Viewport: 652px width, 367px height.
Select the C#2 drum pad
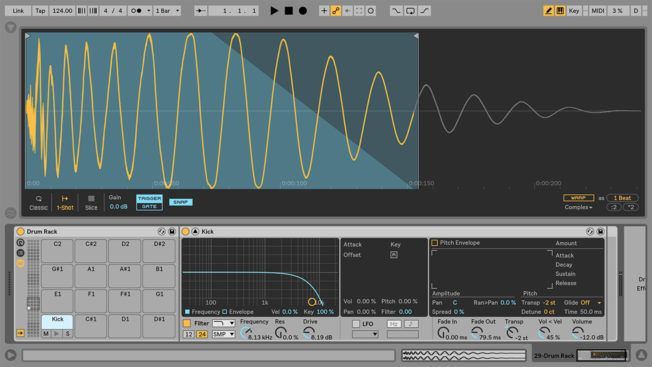(x=91, y=250)
